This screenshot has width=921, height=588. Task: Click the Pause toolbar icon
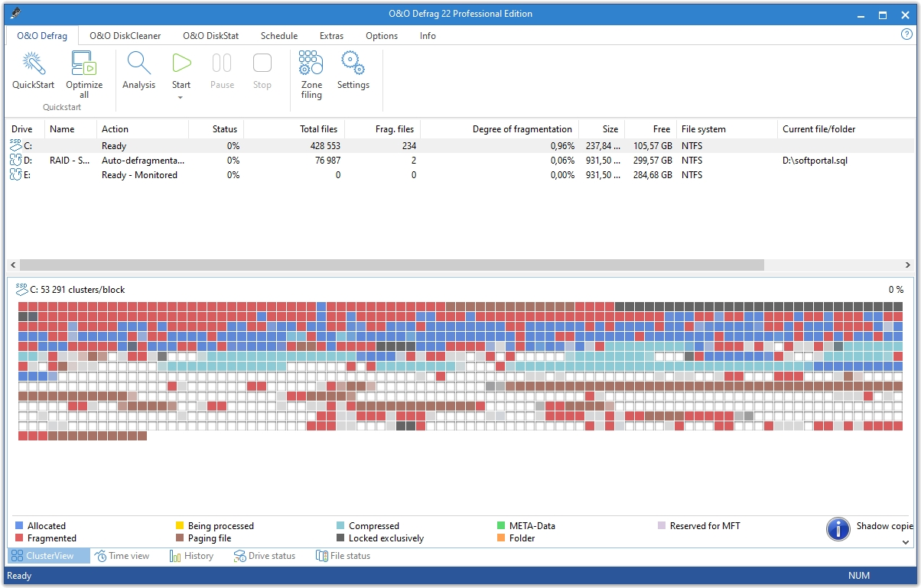coord(222,63)
